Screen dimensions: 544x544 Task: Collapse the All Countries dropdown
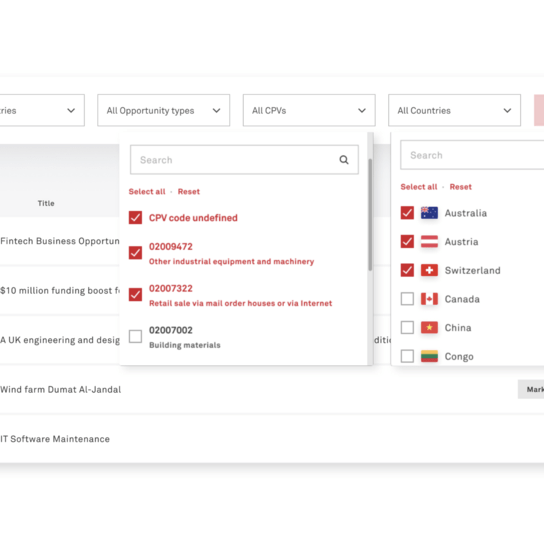454,110
